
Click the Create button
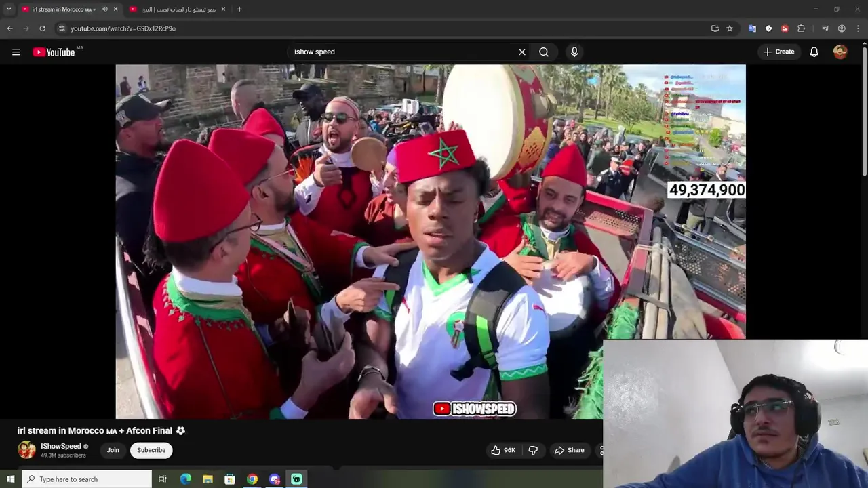(778, 52)
